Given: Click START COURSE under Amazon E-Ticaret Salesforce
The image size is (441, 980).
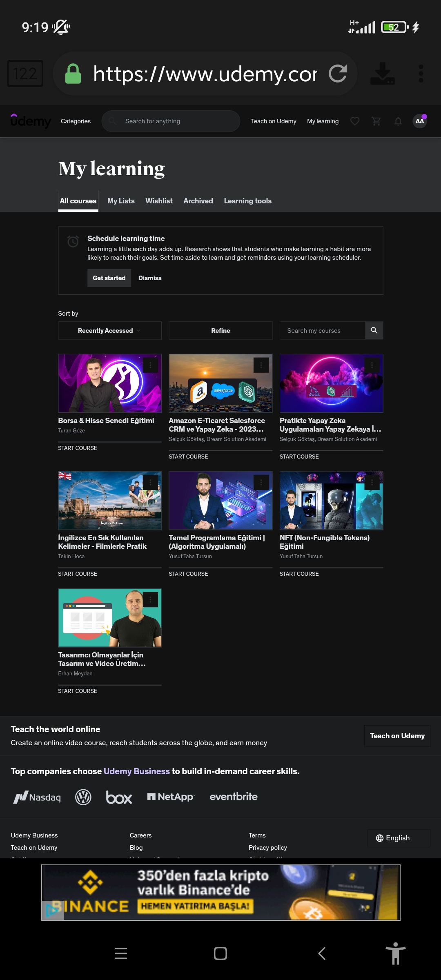Looking at the screenshot, I should [188, 457].
